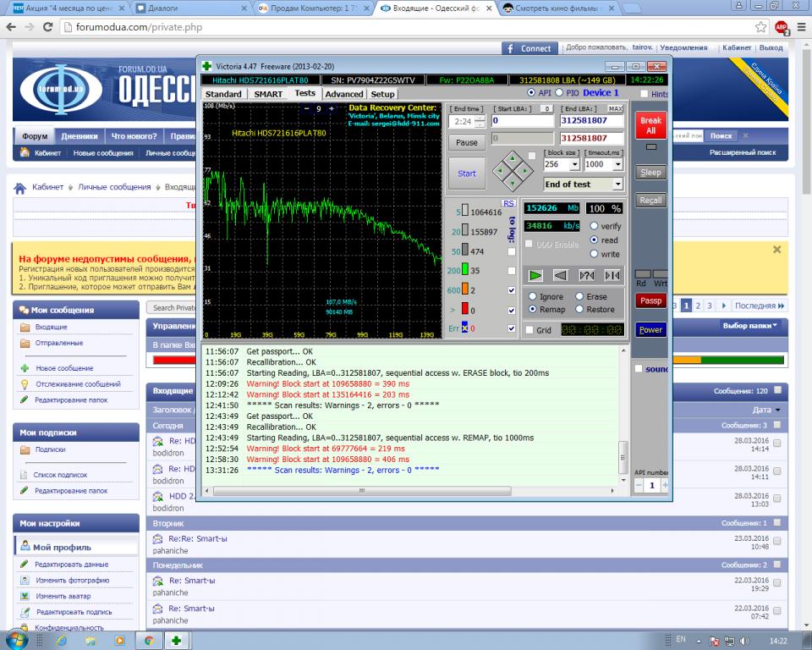Select the API mode radio button
812x650 pixels.
click(x=531, y=93)
